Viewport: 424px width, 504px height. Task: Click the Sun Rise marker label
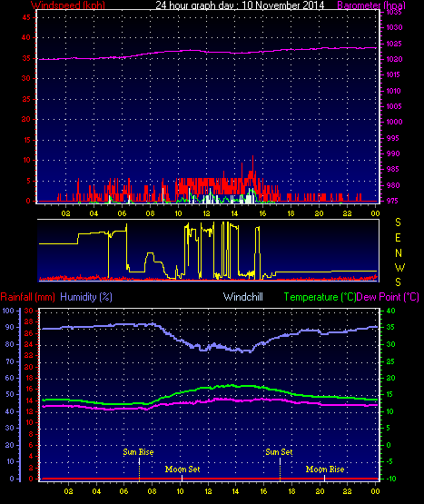click(x=138, y=452)
